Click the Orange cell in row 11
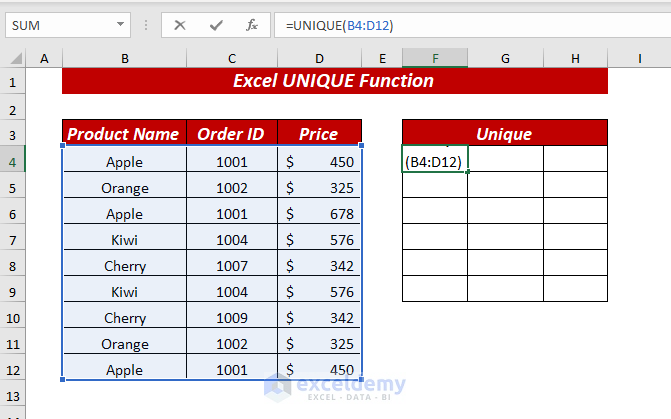Image resolution: width=671 pixels, height=419 pixels. coord(125,341)
